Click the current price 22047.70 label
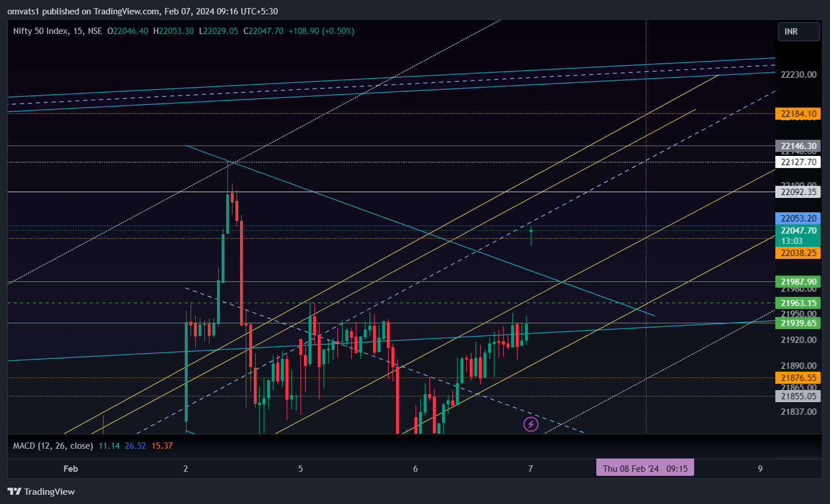830x504 pixels. [798, 235]
